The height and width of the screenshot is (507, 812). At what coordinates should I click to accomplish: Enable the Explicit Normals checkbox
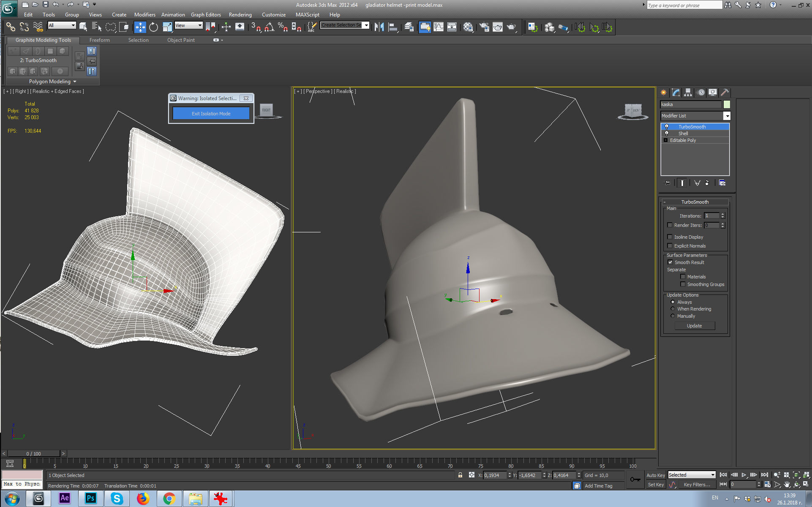670,246
